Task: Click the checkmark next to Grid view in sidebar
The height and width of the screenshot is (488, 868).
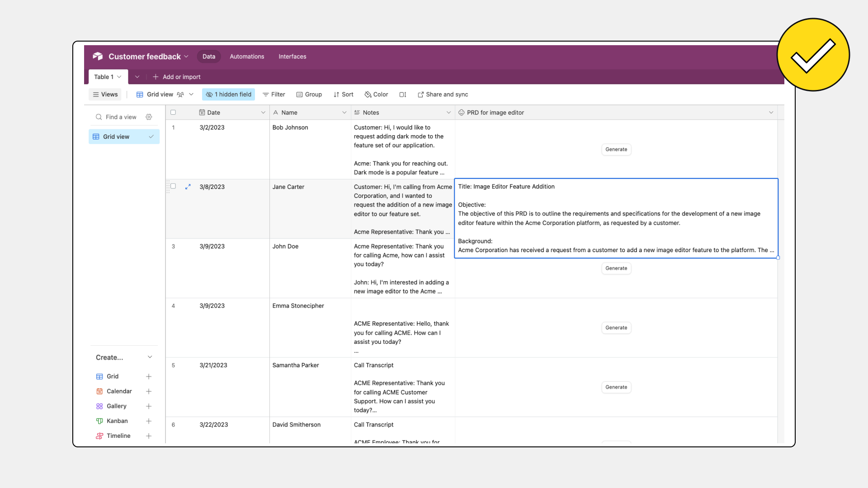Action: click(151, 136)
